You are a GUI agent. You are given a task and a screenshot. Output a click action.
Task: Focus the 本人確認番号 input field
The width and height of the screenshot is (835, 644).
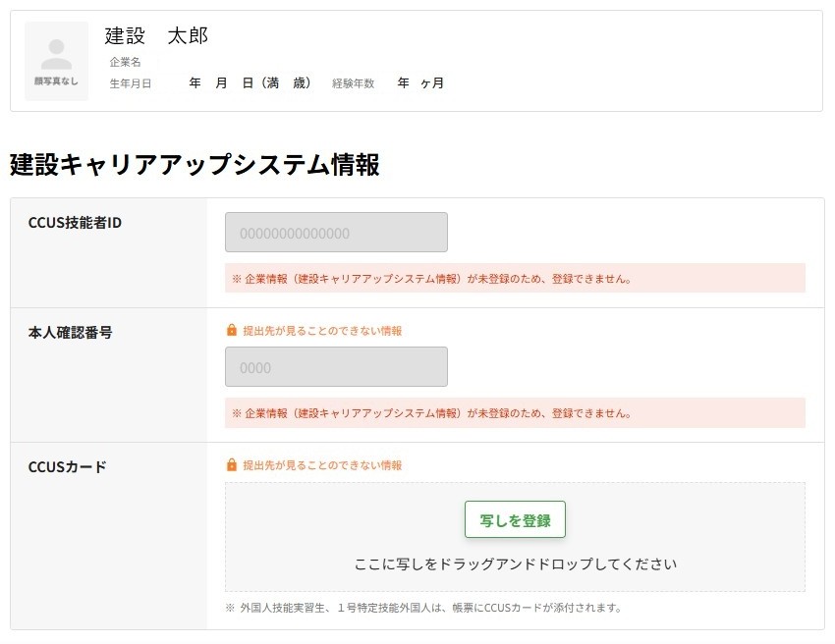pos(336,367)
